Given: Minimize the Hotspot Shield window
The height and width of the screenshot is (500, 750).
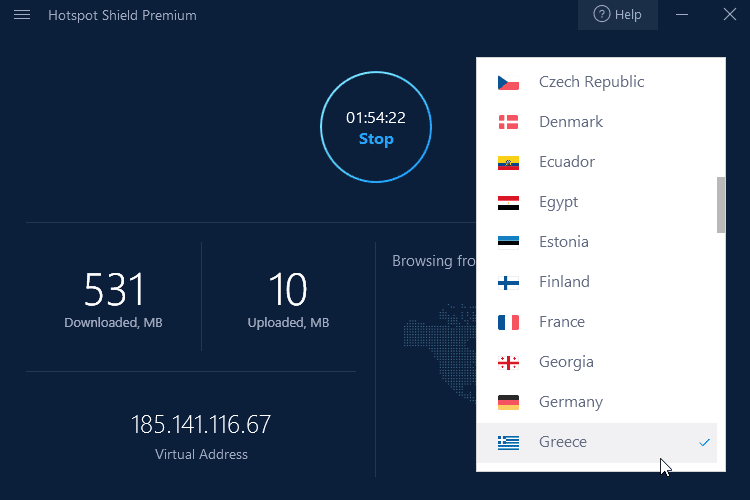Looking at the screenshot, I should pos(682,15).
